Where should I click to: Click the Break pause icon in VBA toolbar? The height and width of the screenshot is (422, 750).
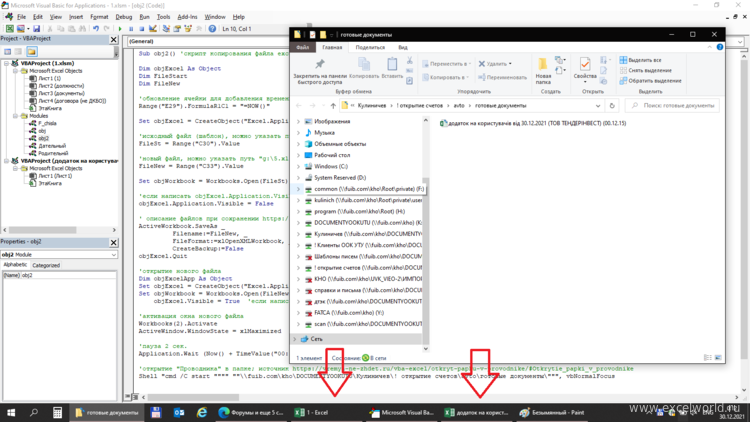pos(131,29)
